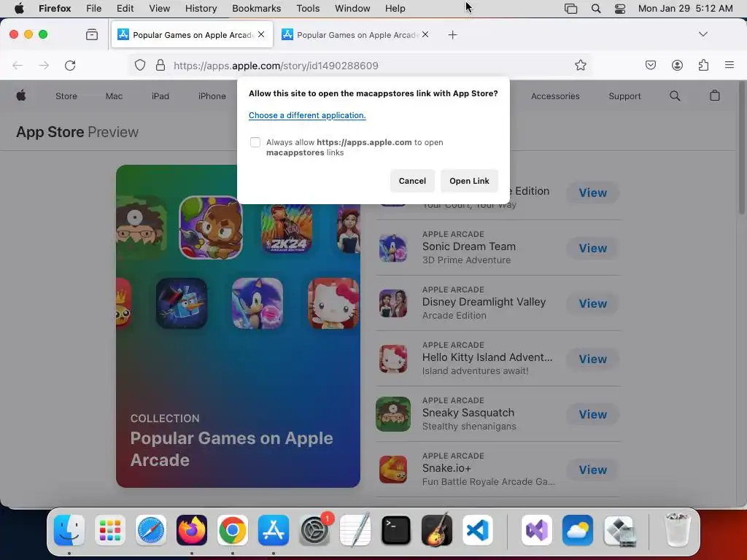This screenshot has width=747, height=560.
Task: Open the tracking protection shield icon
Action: [139, 65]
